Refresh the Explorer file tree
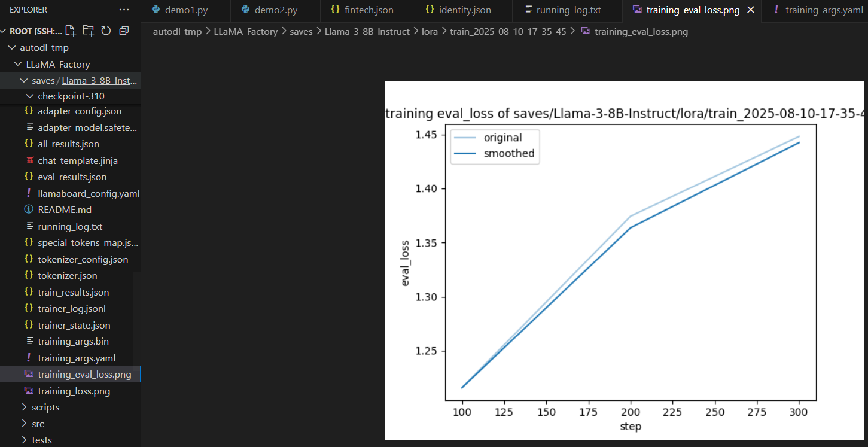 point(106,31)
